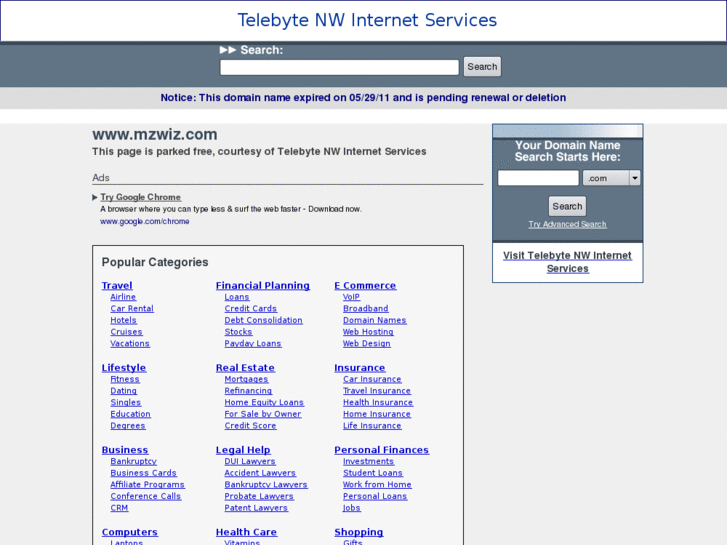This screenshot has width=727, height=545.
Task: Open the Car Insurance link
Action: click(372, 379)
